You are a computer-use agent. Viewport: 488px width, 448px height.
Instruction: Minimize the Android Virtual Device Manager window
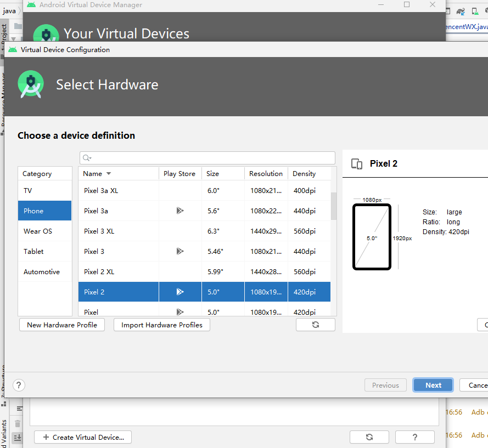click(381, 4)
